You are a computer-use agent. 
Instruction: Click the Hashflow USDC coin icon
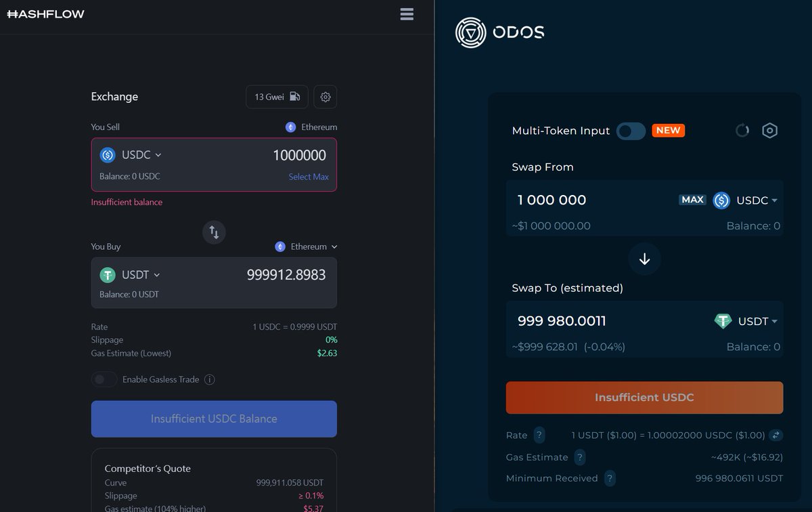click(x=108, y=155)
